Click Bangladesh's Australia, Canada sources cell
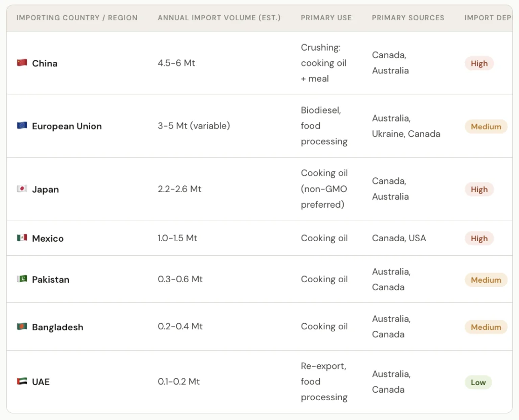Screen dimensions: 519x420 (391, 326)
